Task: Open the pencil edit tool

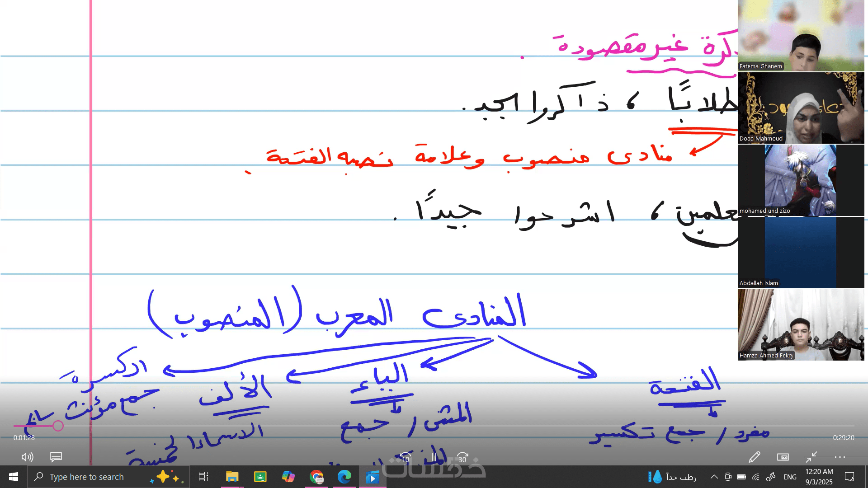Action: pyautogui.click(x=754, y=457)
